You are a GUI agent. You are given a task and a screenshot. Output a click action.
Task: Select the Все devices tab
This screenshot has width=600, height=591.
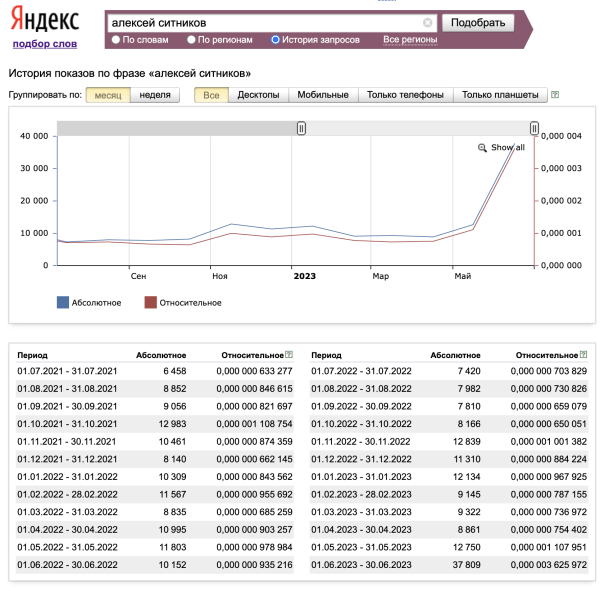click(211, 95)
